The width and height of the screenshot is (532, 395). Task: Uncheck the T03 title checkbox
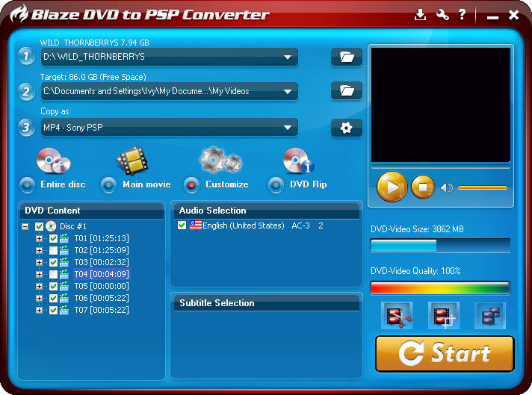53,262
